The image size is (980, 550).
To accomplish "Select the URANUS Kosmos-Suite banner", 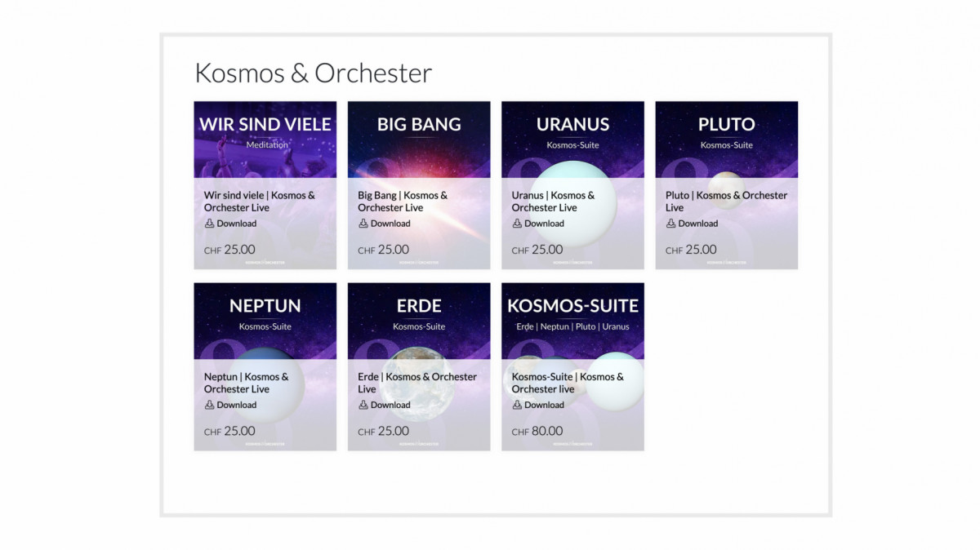I will [572, 139].
